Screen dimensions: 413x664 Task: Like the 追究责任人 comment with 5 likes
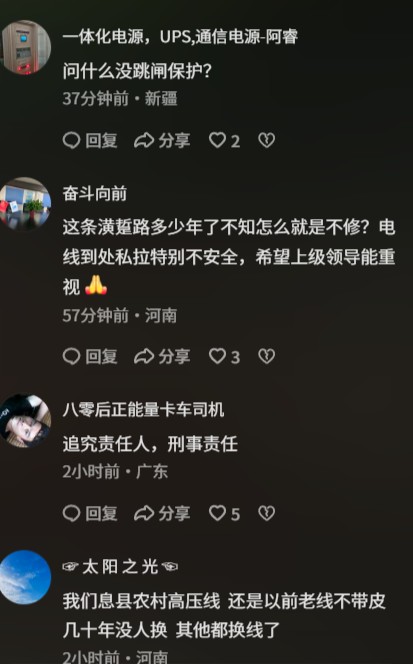[225, 514]
